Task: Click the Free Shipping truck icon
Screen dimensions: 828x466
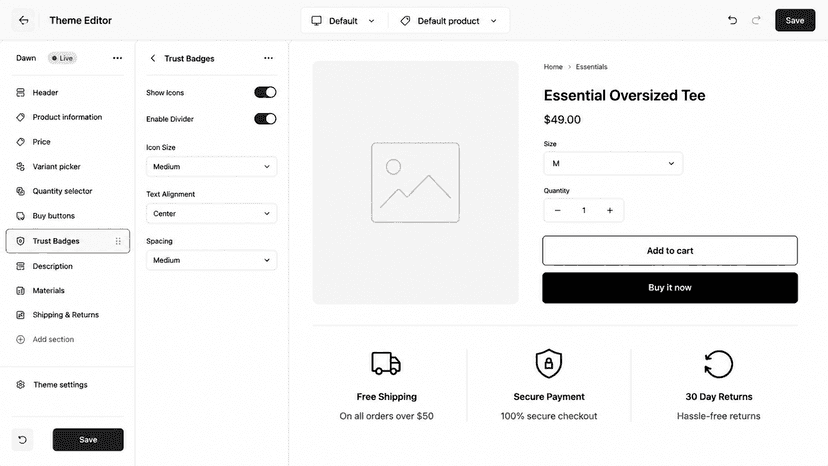Action: click(x=386, y=364)
